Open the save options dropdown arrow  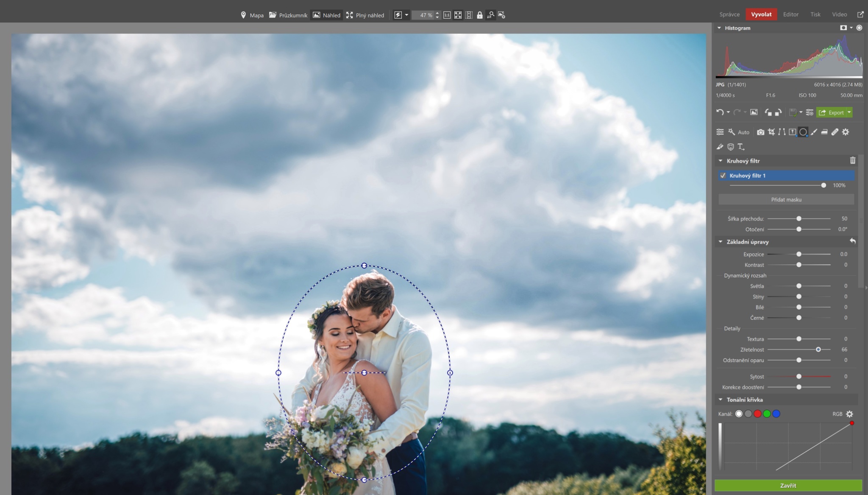801,112
